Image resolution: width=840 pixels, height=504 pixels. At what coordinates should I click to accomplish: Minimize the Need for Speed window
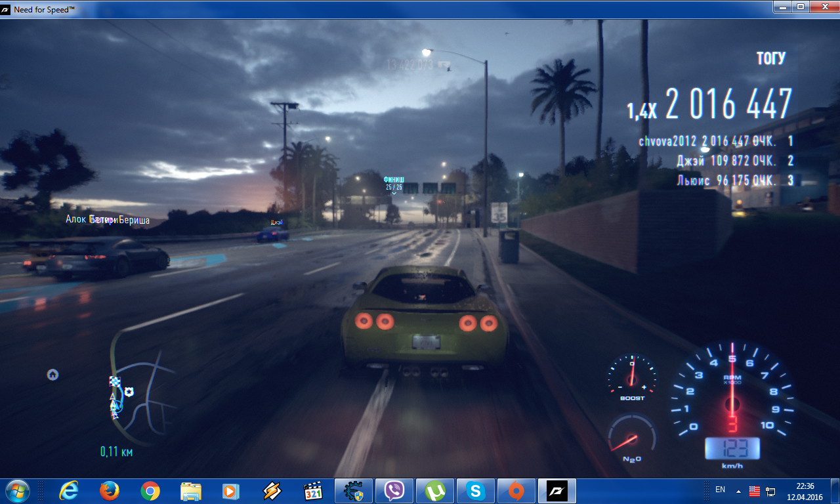coord(782,7)
